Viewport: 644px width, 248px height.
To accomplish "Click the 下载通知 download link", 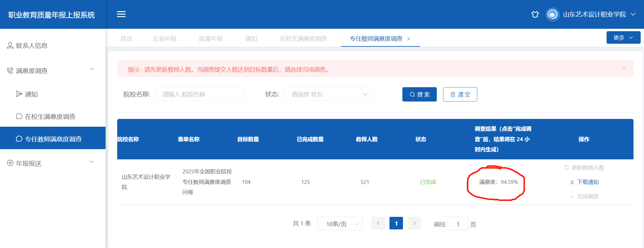I will click(x=584, y=182).
